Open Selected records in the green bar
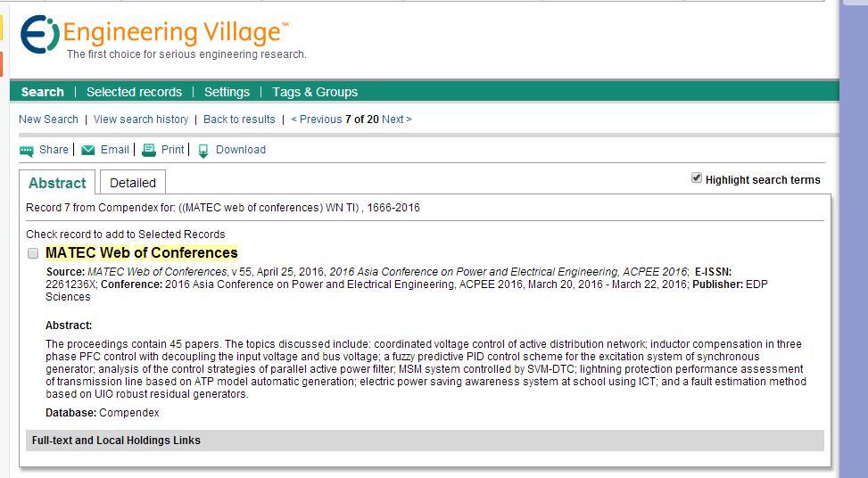The width and height of the screenshot is (868, 478). pyautogui.click(x=134, y=92)
